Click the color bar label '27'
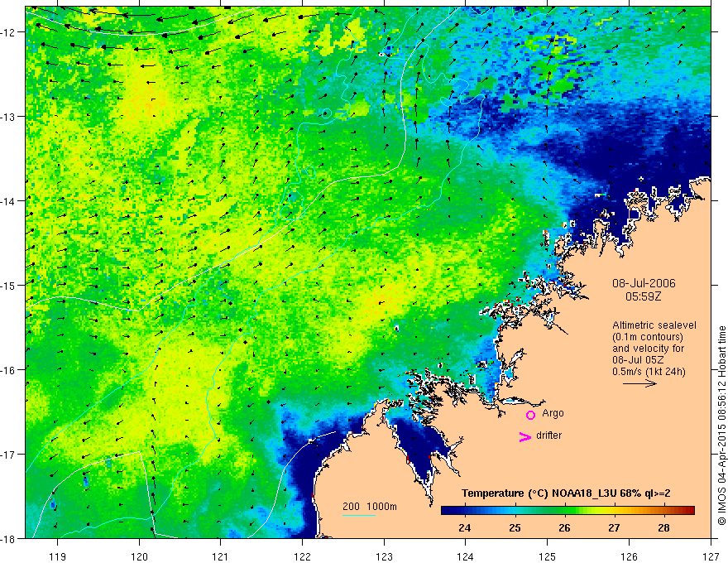Viewport: 728px width, 563px height. (x=614, y=527)
